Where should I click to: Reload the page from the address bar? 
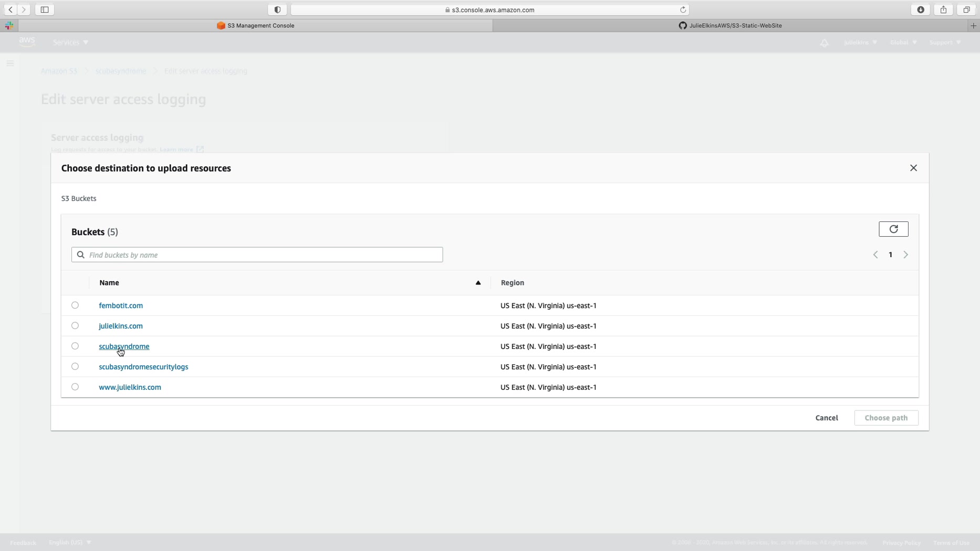[683, 9]
